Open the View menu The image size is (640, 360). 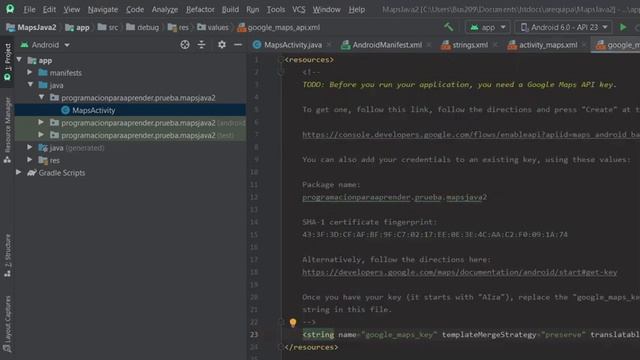(72, 9)
